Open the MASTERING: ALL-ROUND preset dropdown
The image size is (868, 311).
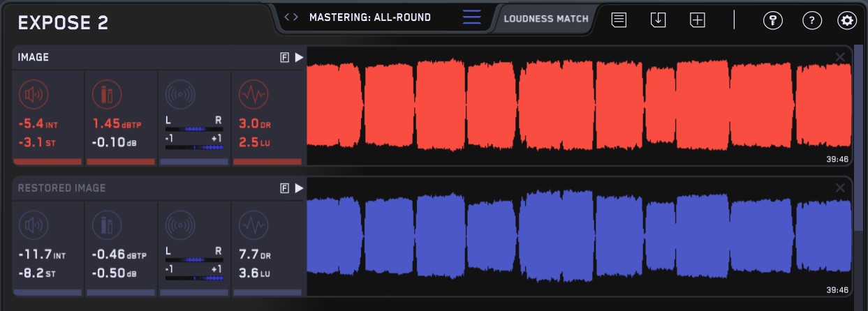(370, 17)
